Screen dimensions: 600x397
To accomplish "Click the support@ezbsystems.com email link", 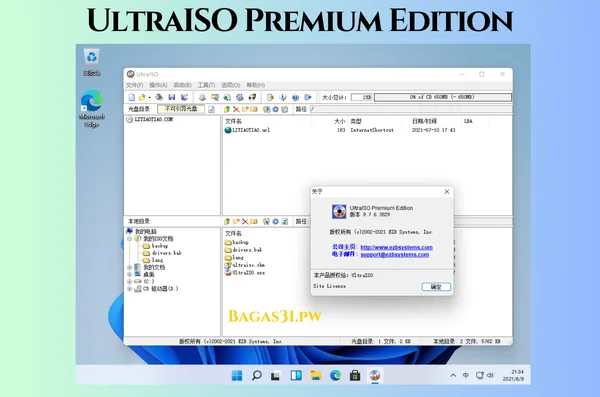I will [x=395, y=255].
